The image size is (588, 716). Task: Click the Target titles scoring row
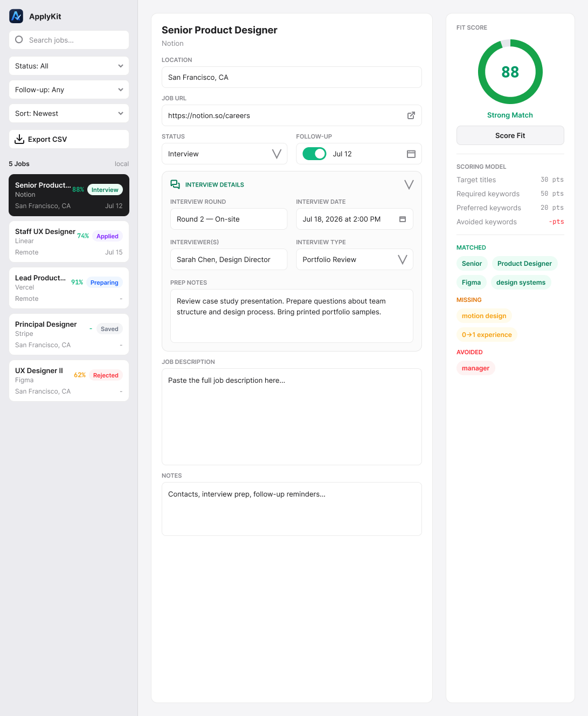coord(510,180)
